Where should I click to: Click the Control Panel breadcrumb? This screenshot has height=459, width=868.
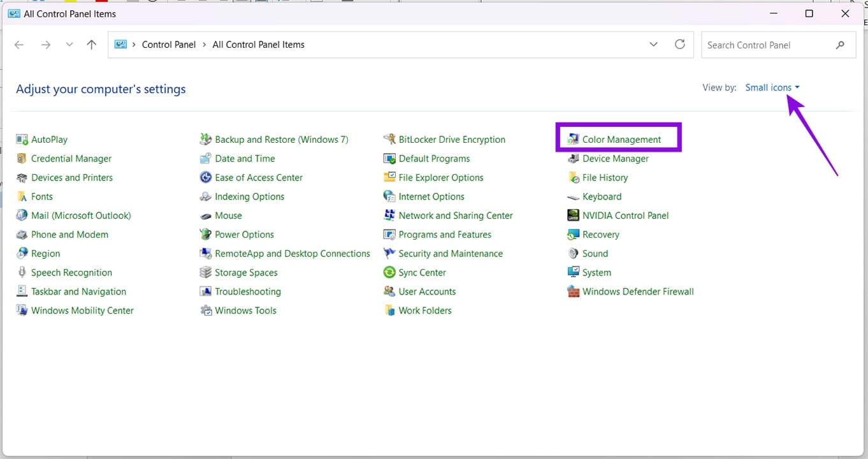pyautogui.click(x=169, y=45)
